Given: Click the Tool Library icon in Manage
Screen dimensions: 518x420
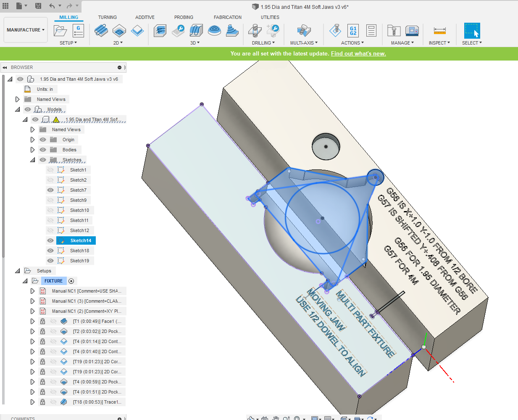Looking at the screenshot, I should 394,31.
